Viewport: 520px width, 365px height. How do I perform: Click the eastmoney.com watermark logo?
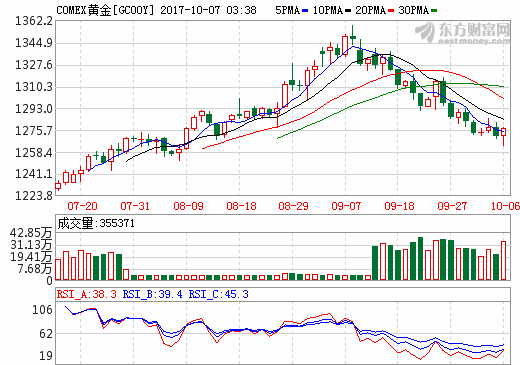[463, 33]
